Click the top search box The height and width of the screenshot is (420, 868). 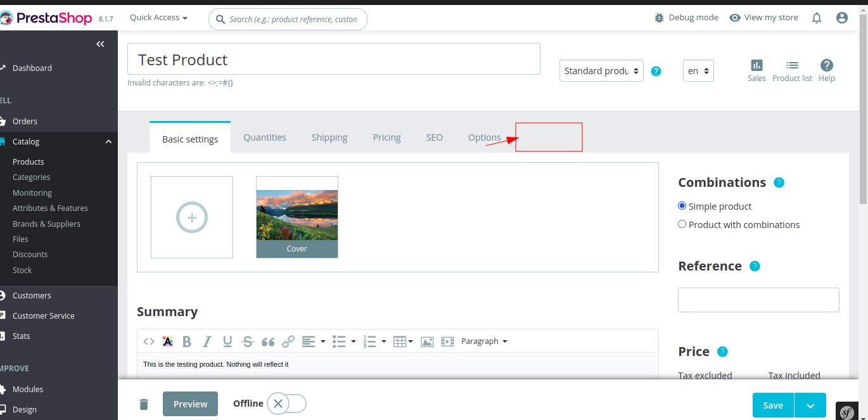tap(288, 19)
